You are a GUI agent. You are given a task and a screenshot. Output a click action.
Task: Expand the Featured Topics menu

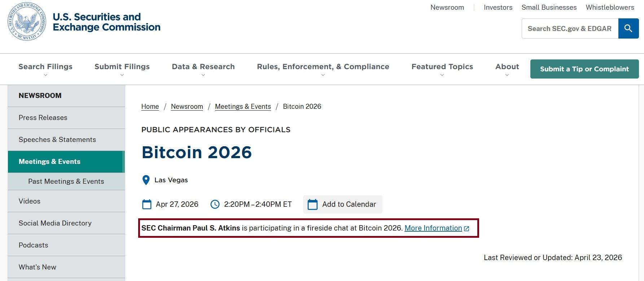(442, 69)
